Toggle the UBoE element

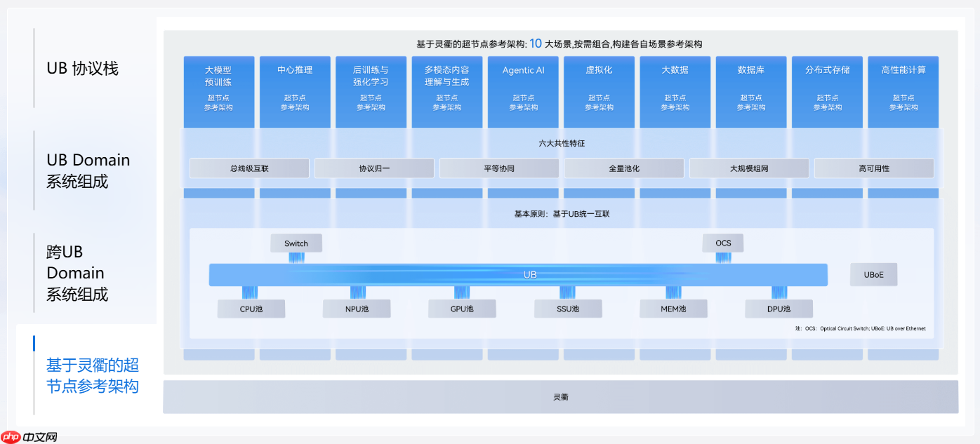pos(873,274)
